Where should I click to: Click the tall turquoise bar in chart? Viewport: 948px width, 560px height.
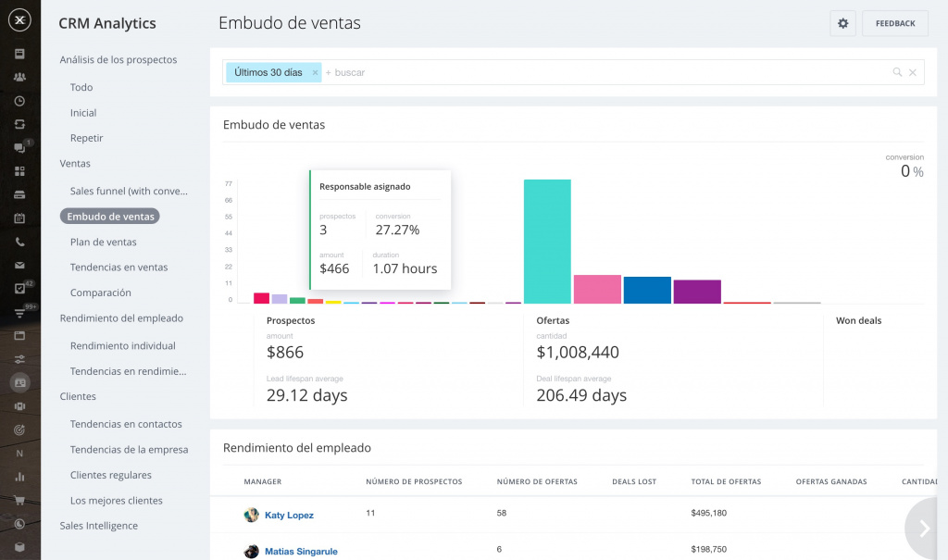click(546, 241)
